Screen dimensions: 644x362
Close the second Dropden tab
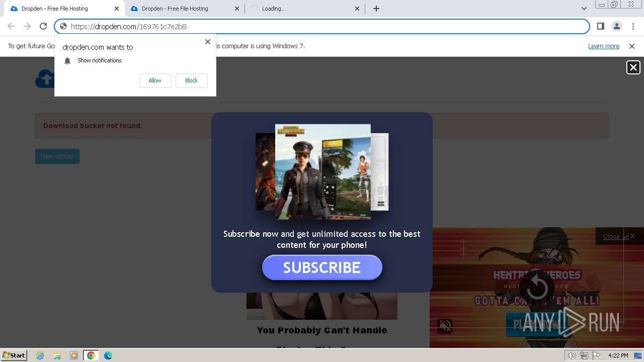coord(237,9)
